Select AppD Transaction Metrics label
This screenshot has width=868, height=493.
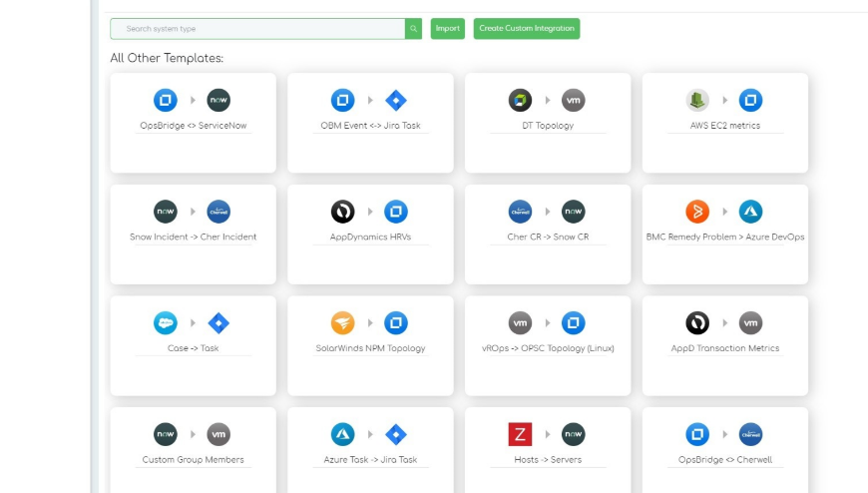(725, 348)
